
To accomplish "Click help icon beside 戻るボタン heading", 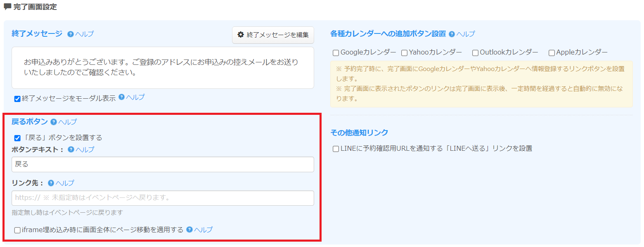I will (x=54, y=122).
